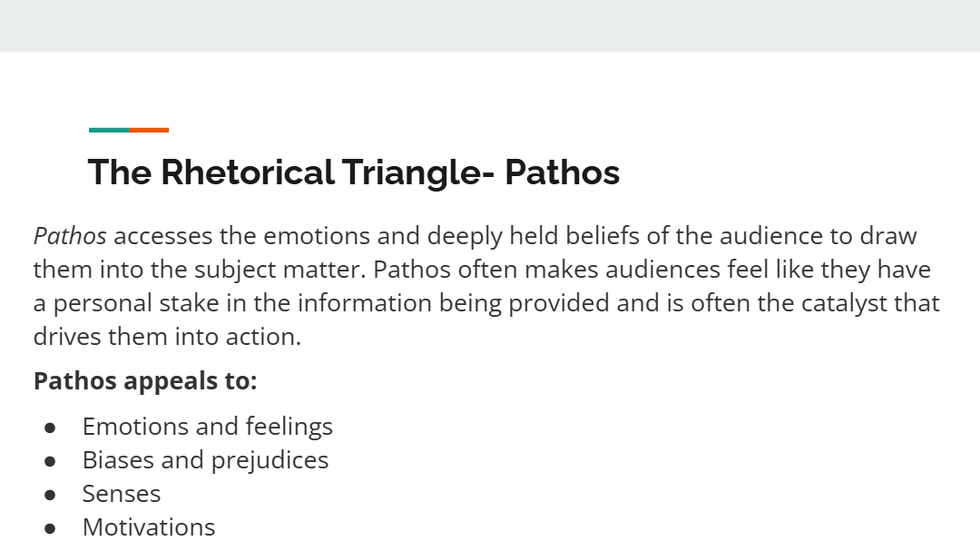
Task: Click the phrase 'drives them into action.'
Action: pyautogui.click(x=168, y=337)
